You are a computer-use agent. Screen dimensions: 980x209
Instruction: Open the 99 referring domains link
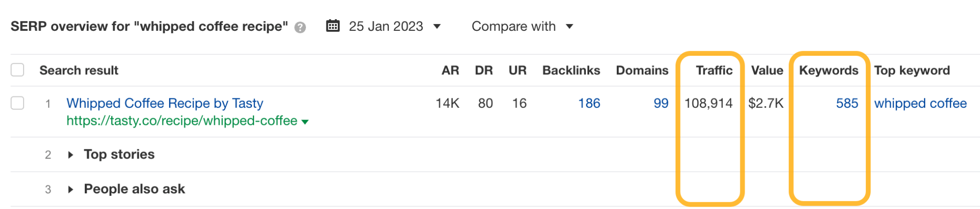[661, 103]
